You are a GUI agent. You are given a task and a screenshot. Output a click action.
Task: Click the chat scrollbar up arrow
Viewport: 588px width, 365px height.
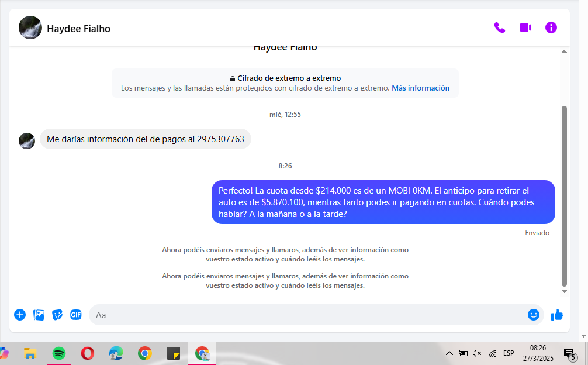(564, 51)
